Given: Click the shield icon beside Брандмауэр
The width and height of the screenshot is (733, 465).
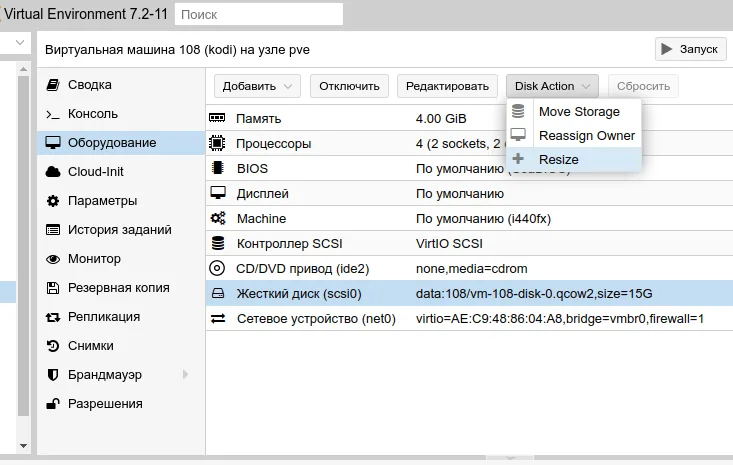Looking at the screenshot, I should coord(53,375).
